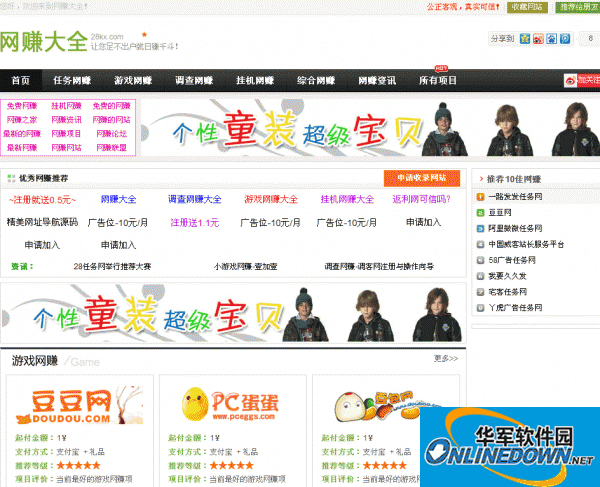
Task: Share page using Baidu paw icon
Action: pos(551,39)
